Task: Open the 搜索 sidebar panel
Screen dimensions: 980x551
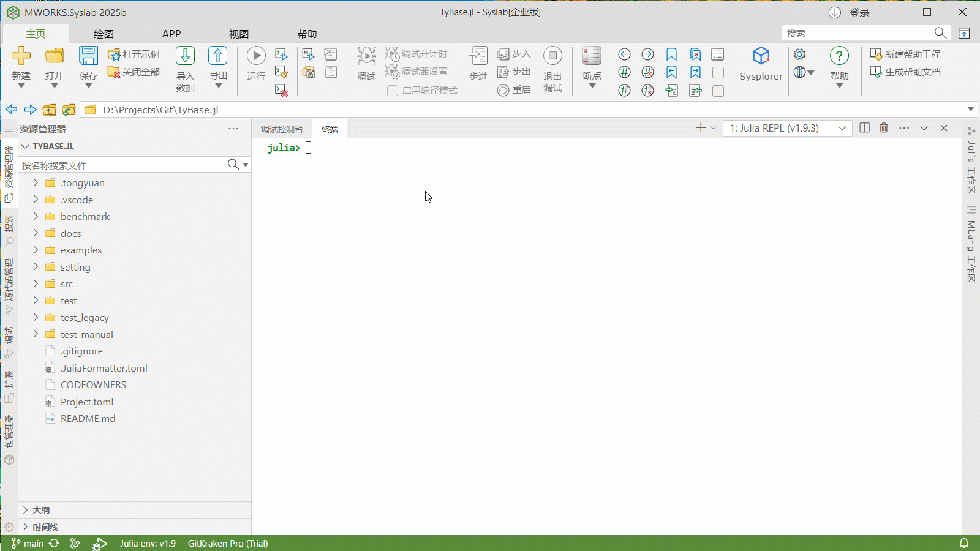Action: [9, 231]
